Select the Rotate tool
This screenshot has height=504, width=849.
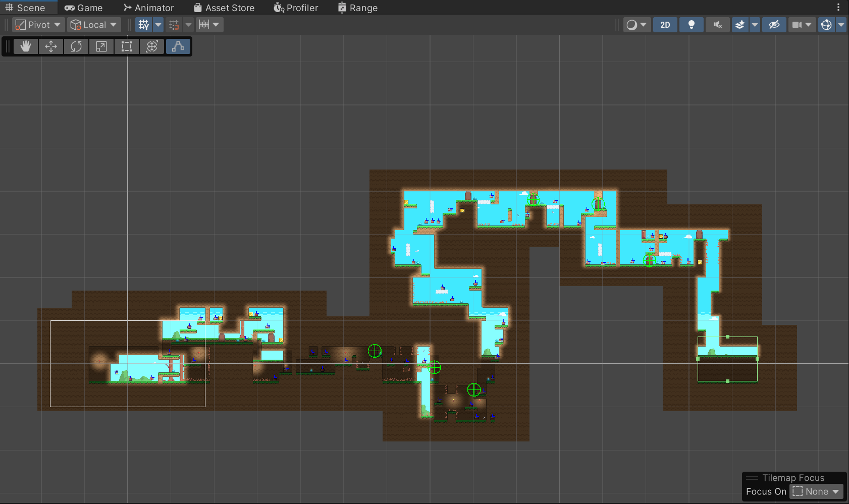coord(76,46)
